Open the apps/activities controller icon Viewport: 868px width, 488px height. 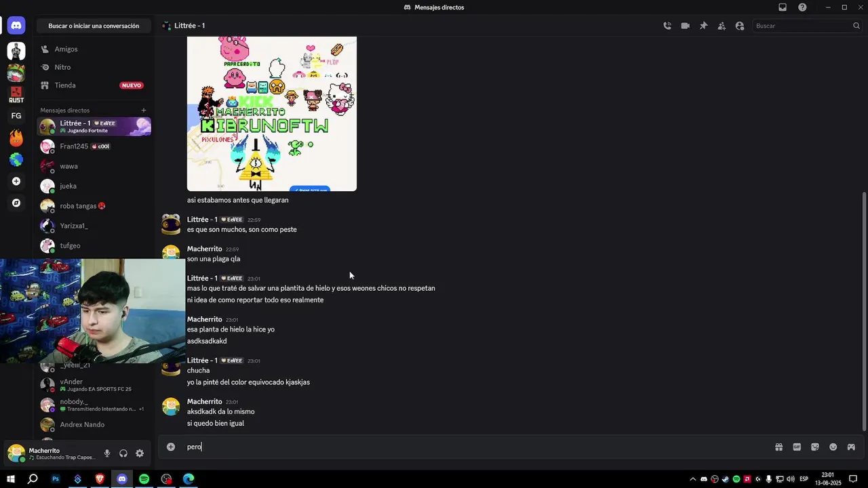(x=851, y=447)
